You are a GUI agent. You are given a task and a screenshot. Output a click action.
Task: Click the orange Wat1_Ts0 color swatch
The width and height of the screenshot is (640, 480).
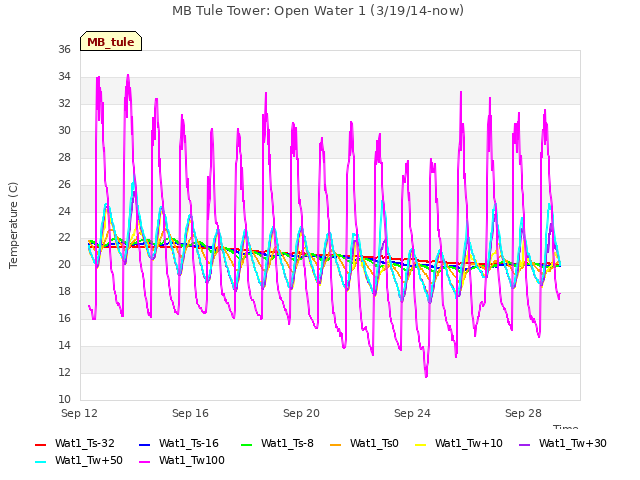336,444
